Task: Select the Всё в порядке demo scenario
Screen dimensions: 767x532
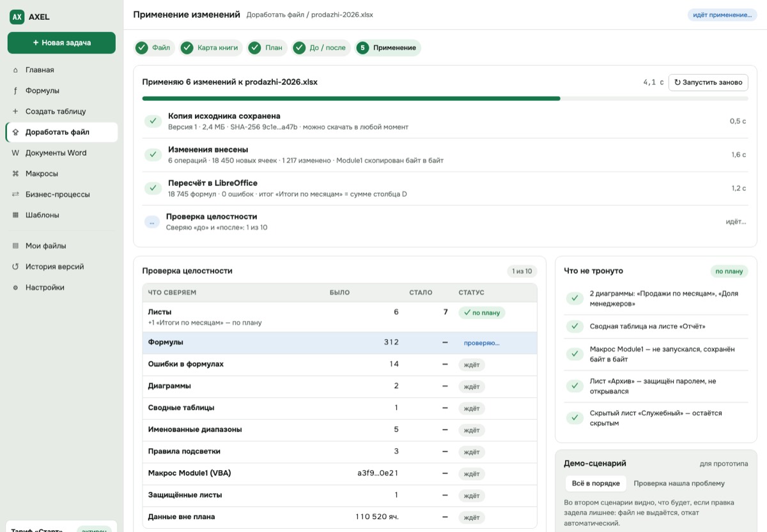Action: [x=596, y=483]
